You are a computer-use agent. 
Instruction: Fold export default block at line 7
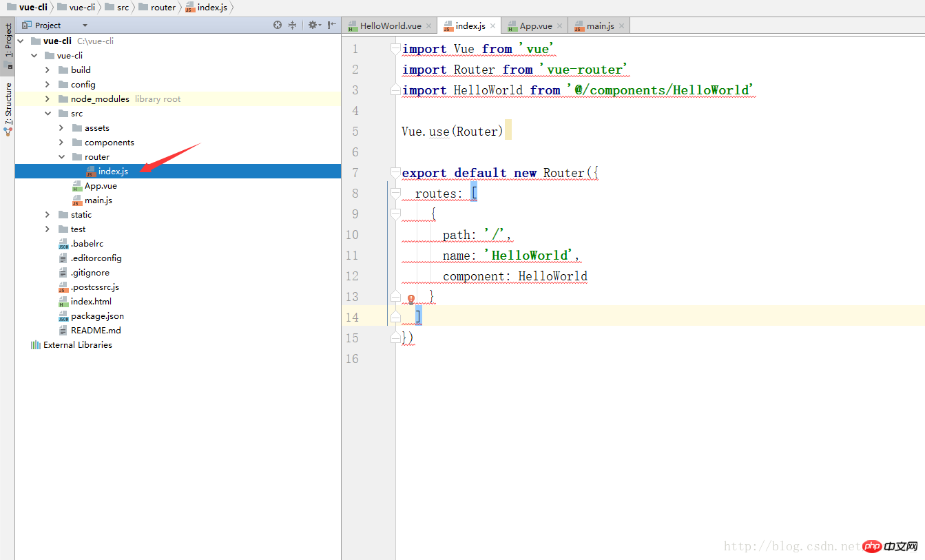pyautogui.click(x=395, y=173)
